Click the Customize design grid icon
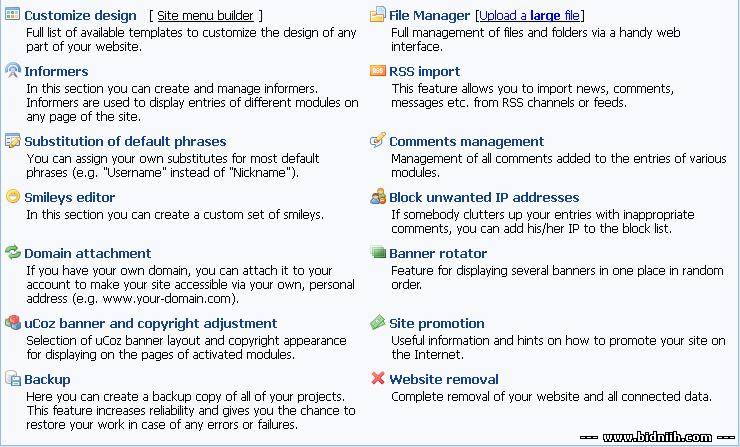This screenshot has height=447, width=740. tap(13, 14)
